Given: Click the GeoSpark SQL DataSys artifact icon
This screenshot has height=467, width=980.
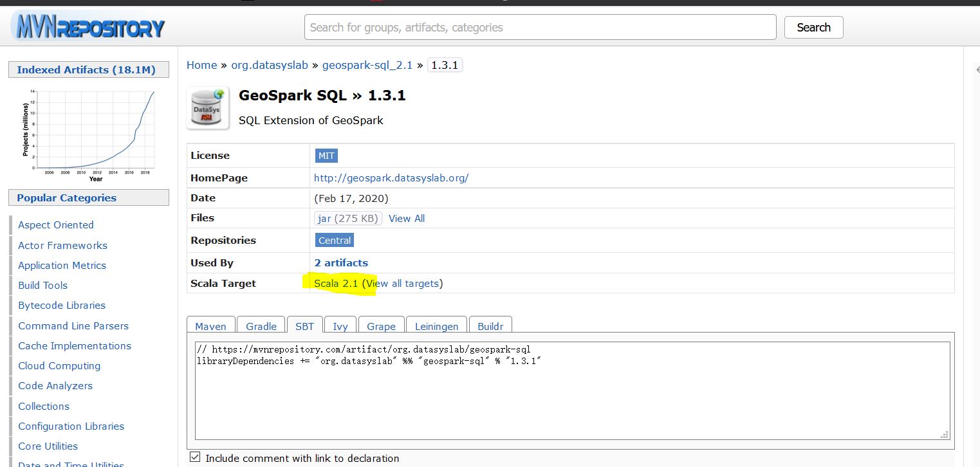Looking at the screenshot, I should point(208,108).
